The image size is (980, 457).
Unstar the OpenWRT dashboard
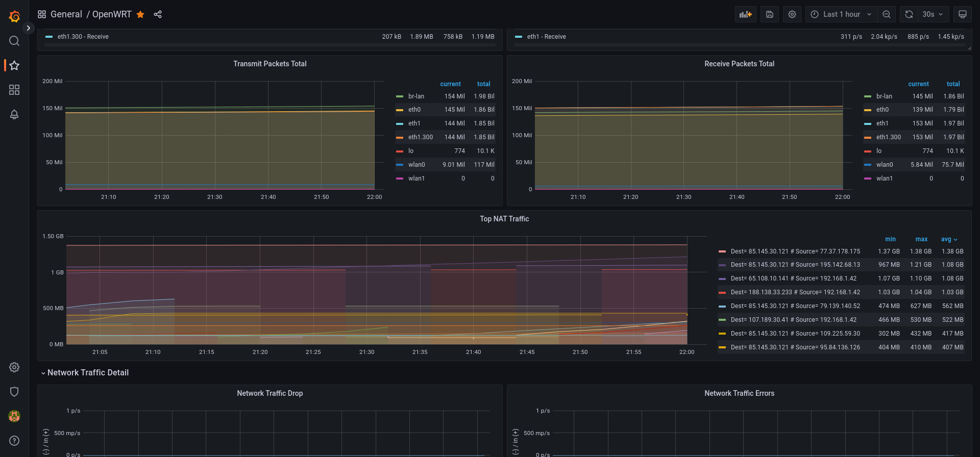(x=140, y=14)
